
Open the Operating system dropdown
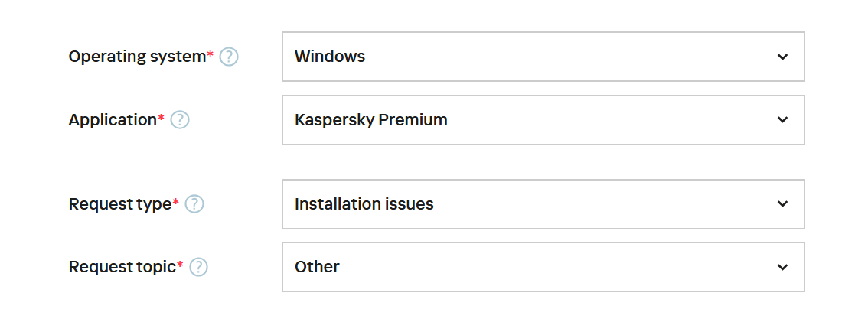coord(543,57)
